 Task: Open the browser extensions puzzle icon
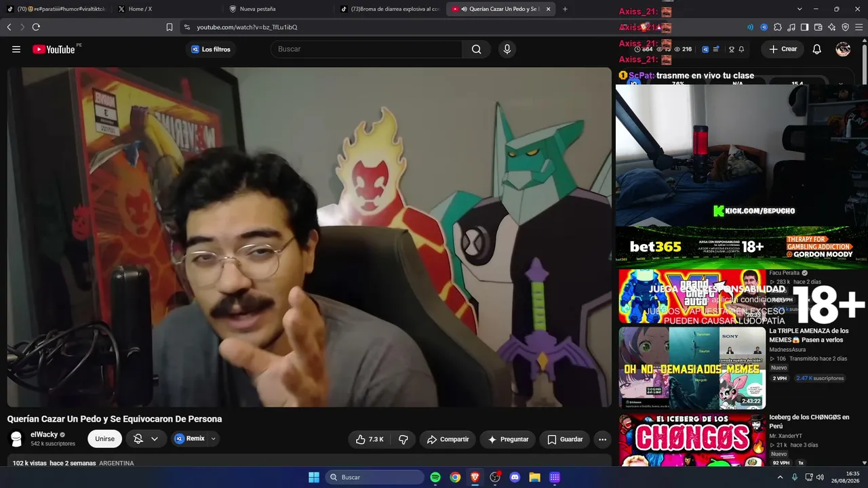click(778, 27)
